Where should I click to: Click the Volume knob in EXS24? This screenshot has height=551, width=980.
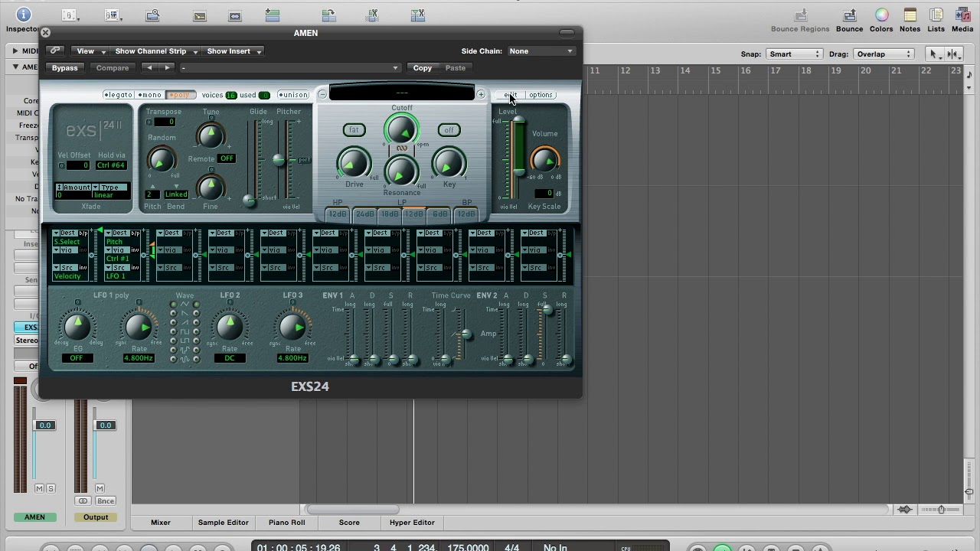coord(544,159)
